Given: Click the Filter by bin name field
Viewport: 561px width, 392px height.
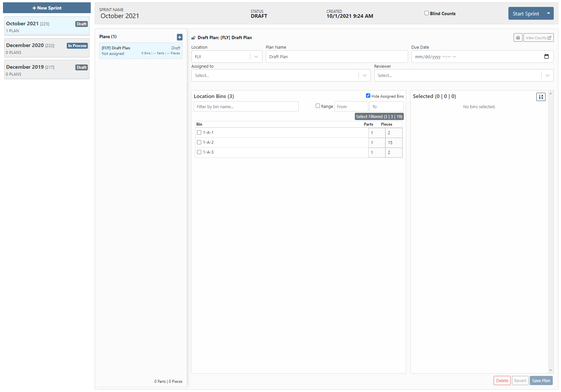Looking at the screenshot, I should (x=246, y=107).
